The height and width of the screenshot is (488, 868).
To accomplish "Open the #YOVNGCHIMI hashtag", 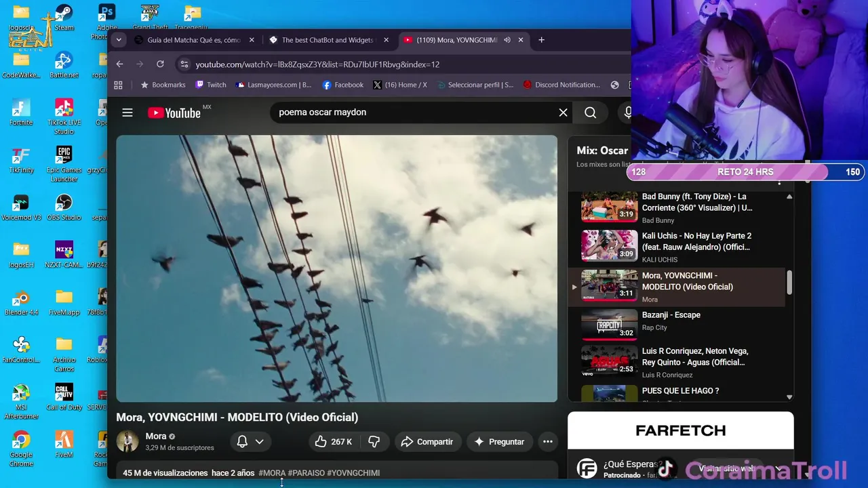I will 353,473.
